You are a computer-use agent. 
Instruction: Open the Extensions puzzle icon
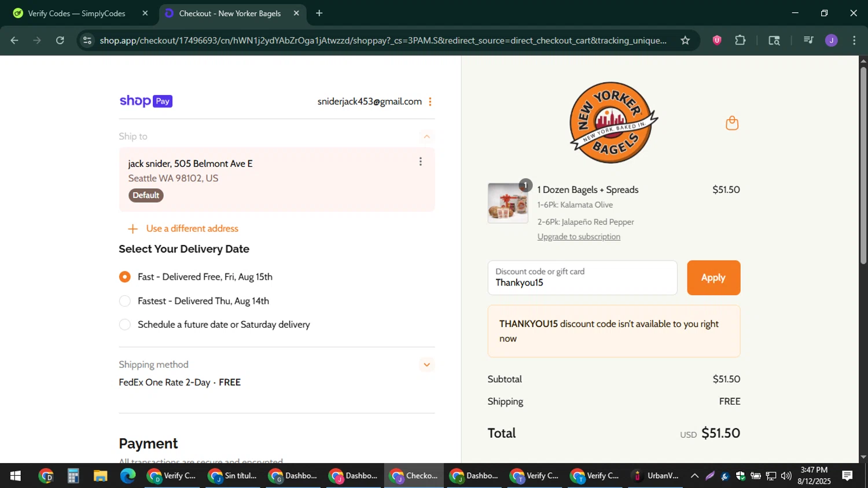pyautogui.click(x=740, y=41)
